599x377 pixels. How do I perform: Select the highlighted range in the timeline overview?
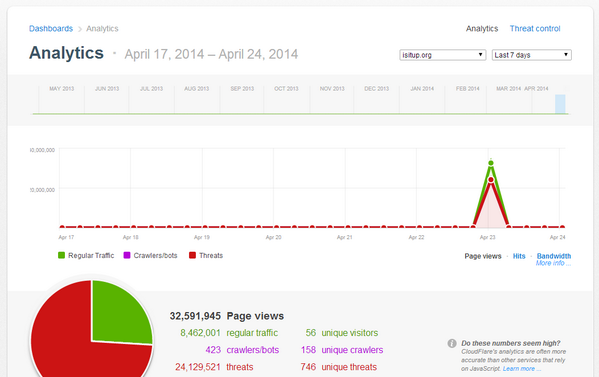point(560,104)
